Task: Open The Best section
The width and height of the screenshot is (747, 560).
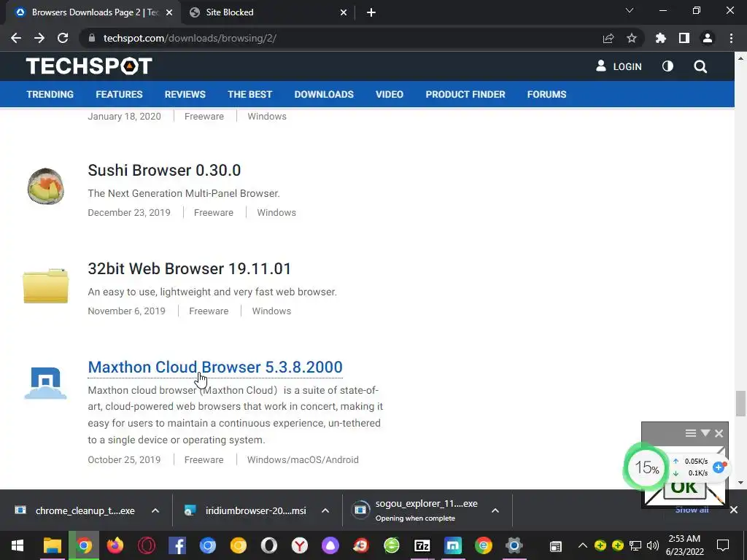Action: click(x=249, y=94)
